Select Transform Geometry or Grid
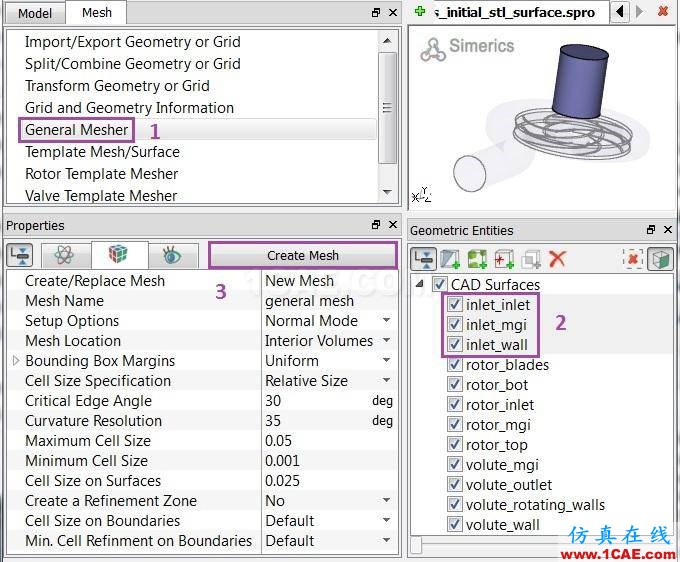The image size is (680, 562). 117,85
